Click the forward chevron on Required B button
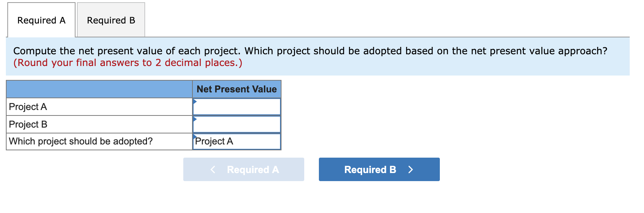The width and height of the screenshot is (644, 213). click(411, 169)
